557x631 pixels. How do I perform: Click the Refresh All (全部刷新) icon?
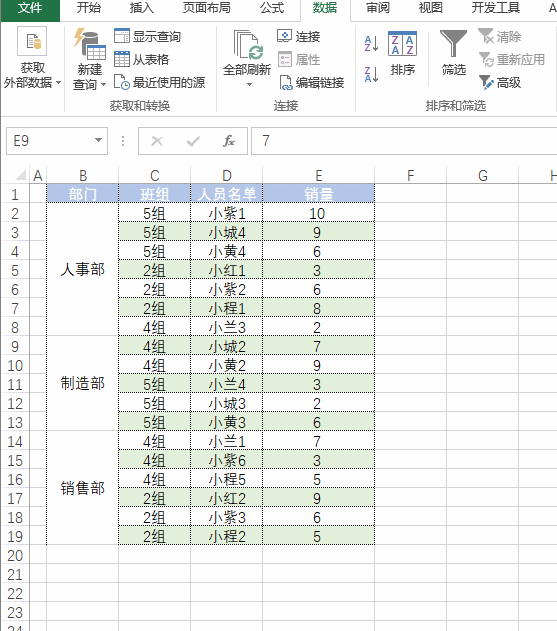tap(248, 45)
